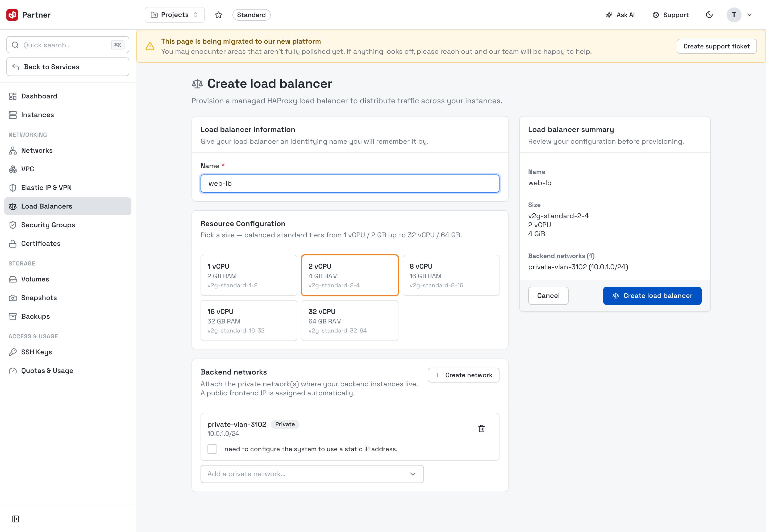Click the scales icon beside page title
This screenshot has height=532, width=766.
197,84
